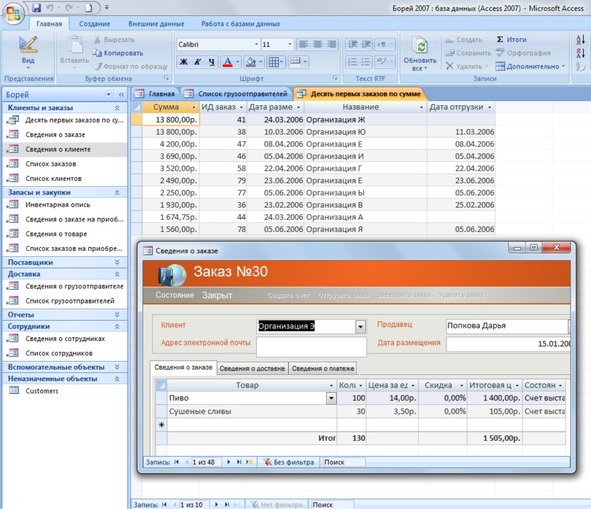Image resolution: width=591 pixels, height=509 pixels.
Task: Collapse navigation pane with « button
Action: click(121, 94)
